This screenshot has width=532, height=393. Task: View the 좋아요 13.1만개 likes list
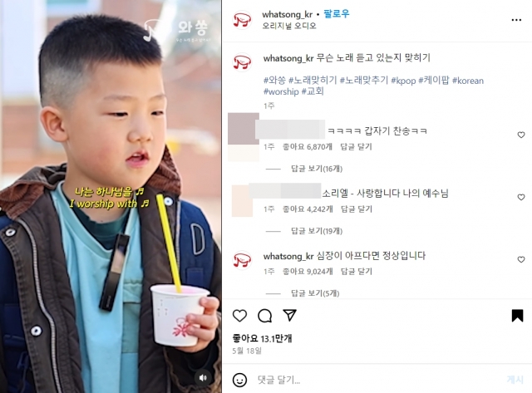click(262, 338)
